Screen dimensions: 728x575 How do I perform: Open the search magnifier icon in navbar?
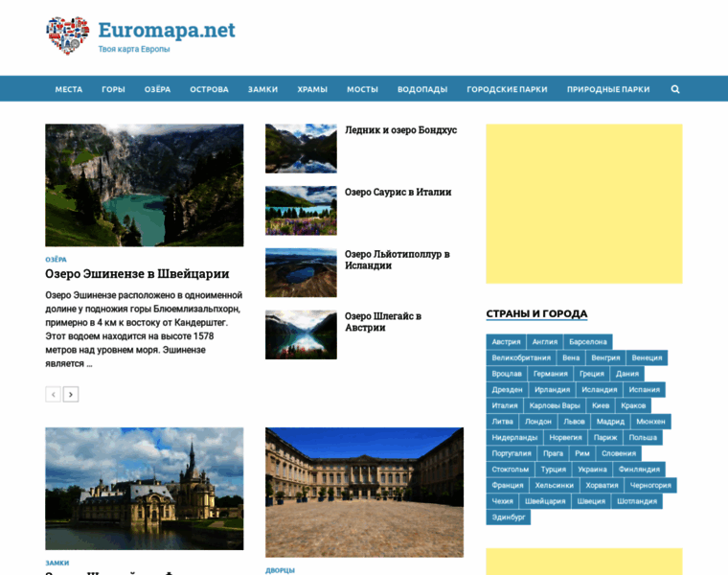675,89
